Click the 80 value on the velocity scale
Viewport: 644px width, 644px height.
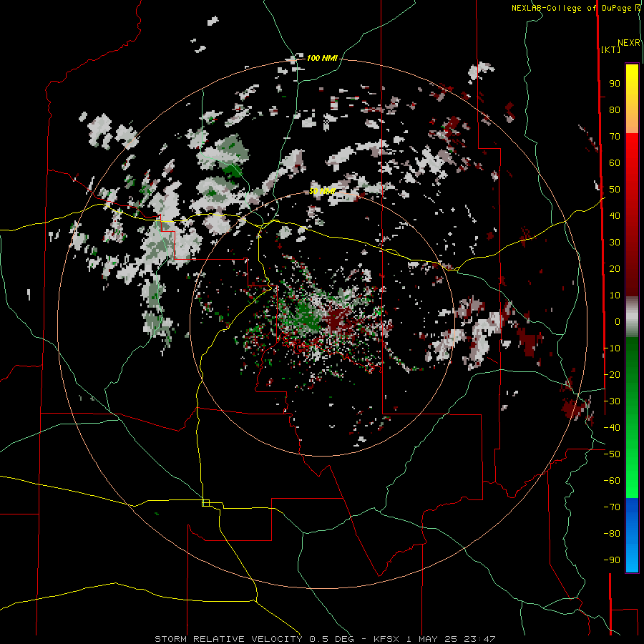point(615,110)
